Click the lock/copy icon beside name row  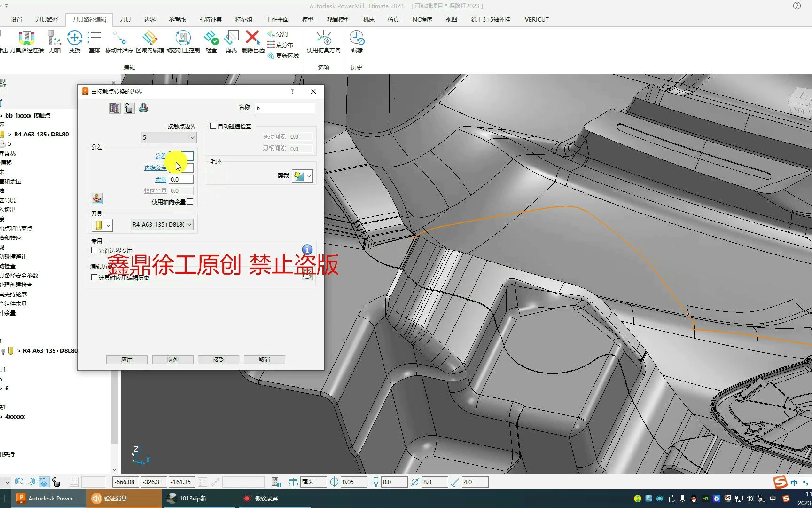click(x=129, y=108)
